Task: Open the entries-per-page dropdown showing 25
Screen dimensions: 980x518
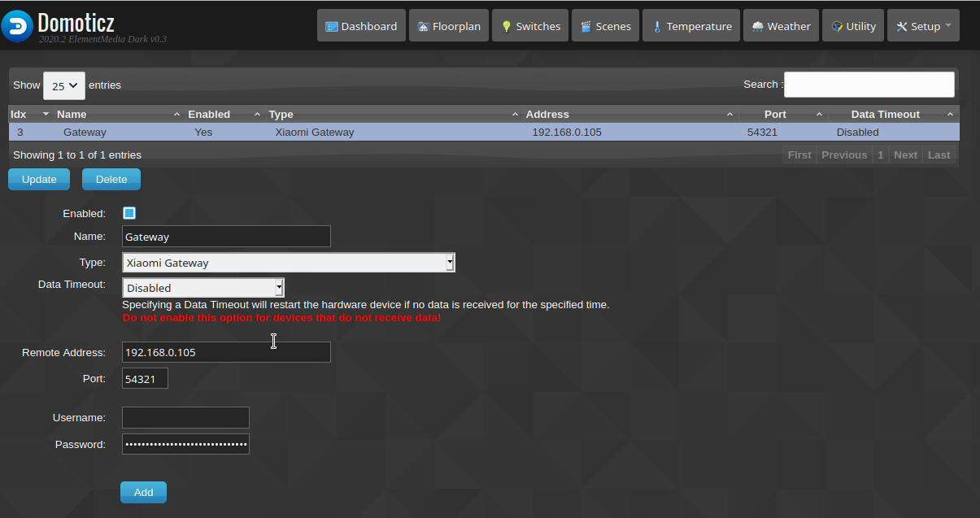Action: click(x=63, y=85)
